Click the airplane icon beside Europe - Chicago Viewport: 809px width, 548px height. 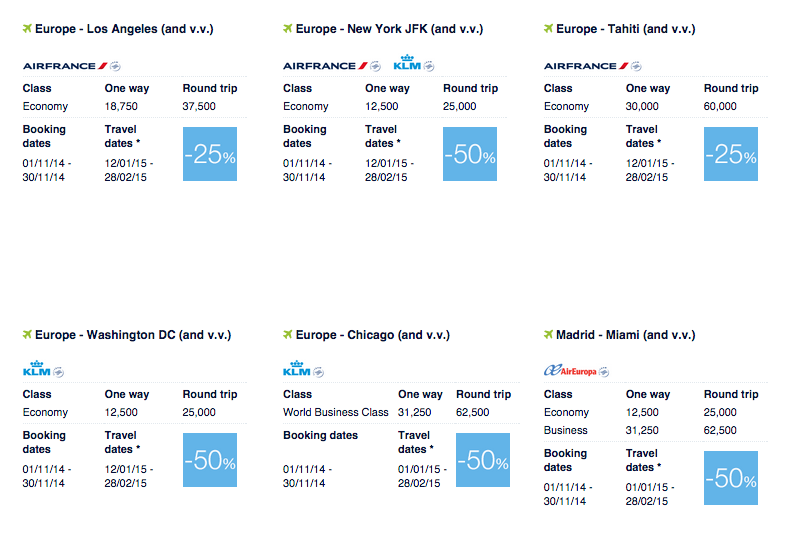(x=288, y=335)
